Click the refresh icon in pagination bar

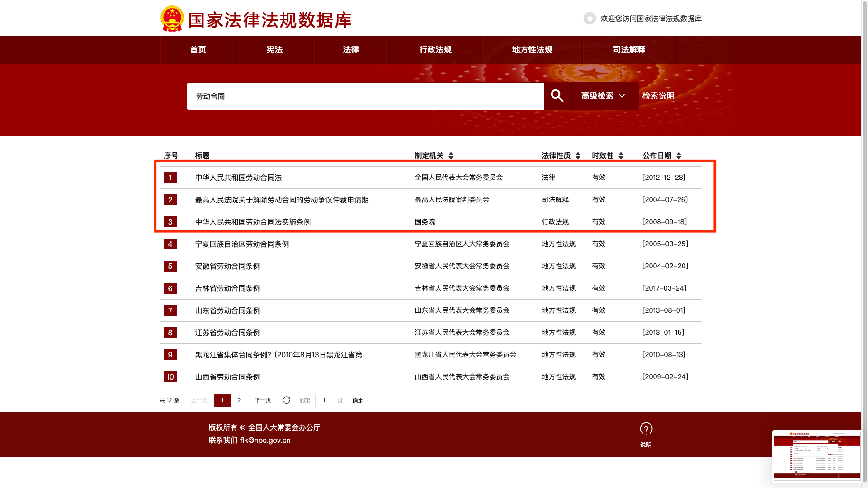[x=286, y=400]
